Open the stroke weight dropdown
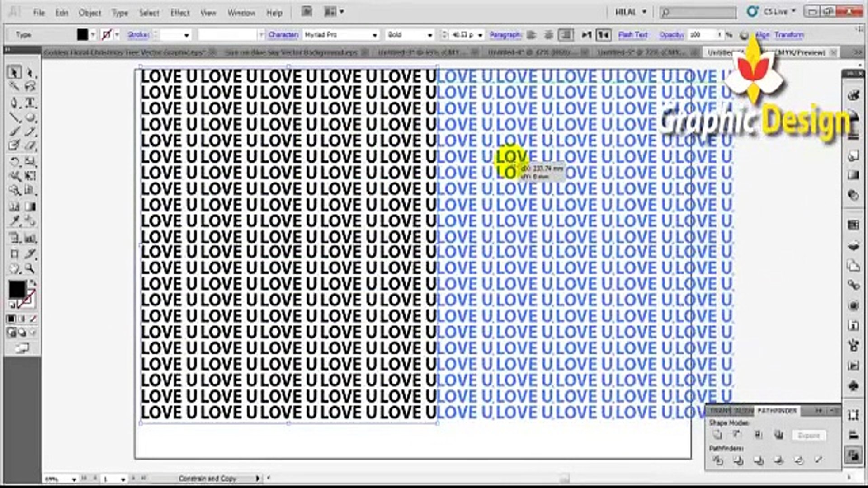The width and height of the screenshot is (868, 488). coord(187,35)
